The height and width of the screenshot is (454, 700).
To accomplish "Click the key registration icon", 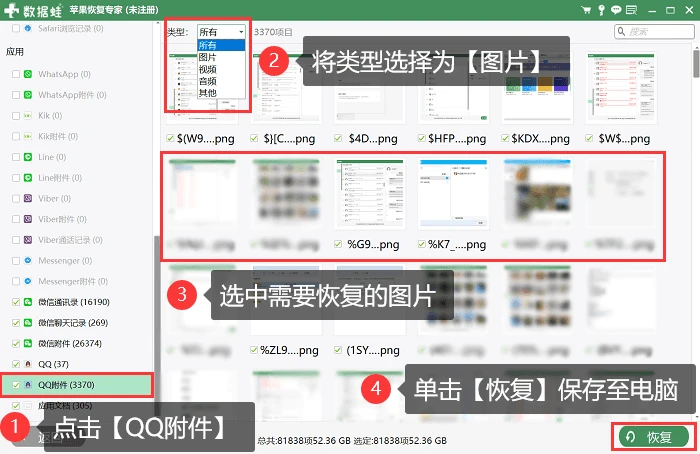I will tap(601, 10).
